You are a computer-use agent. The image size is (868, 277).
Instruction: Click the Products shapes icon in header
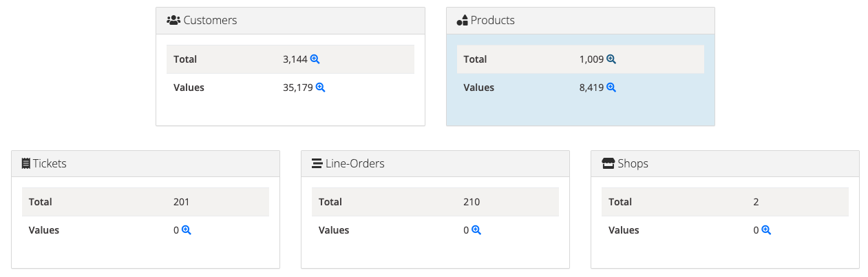coord(463,21)
